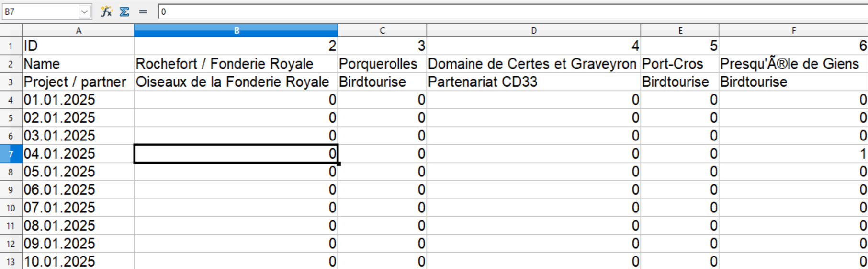This screenshot has height=269, width=868.
Task: Click the cell with date 04.01.2025
Action: pyautogui.click(x=78, y=154)
